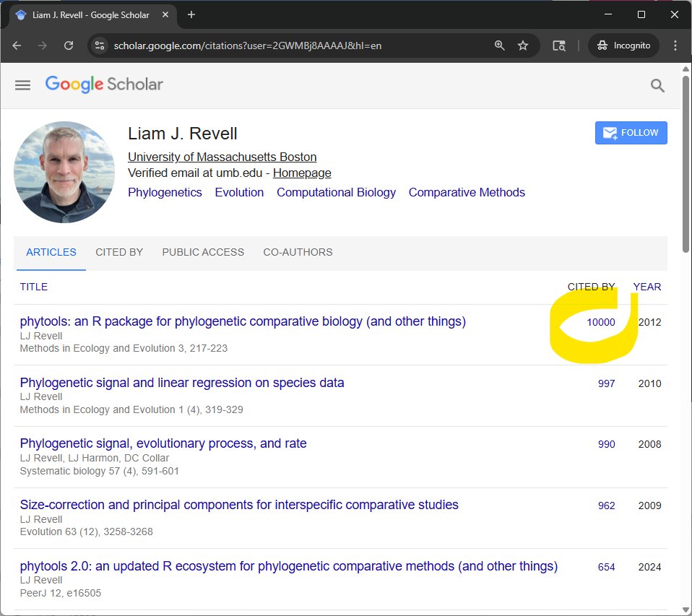The image size is (692, 616).
Task: Click the page vertical scrollbar thumb
Action: [x=685, y=164]
